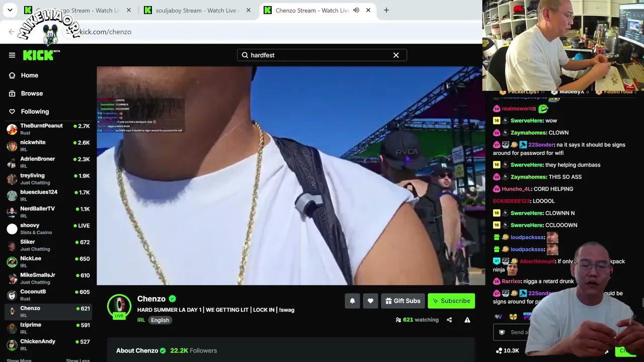Close the souljaboy Stream tab
644x362 pixels.
tap(249, 11)
